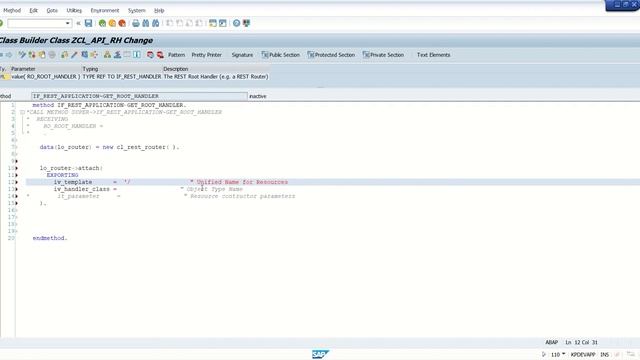This screenshot has height=360, width=640.
Task: Open the Environment menu
Action: coord(105,10)
